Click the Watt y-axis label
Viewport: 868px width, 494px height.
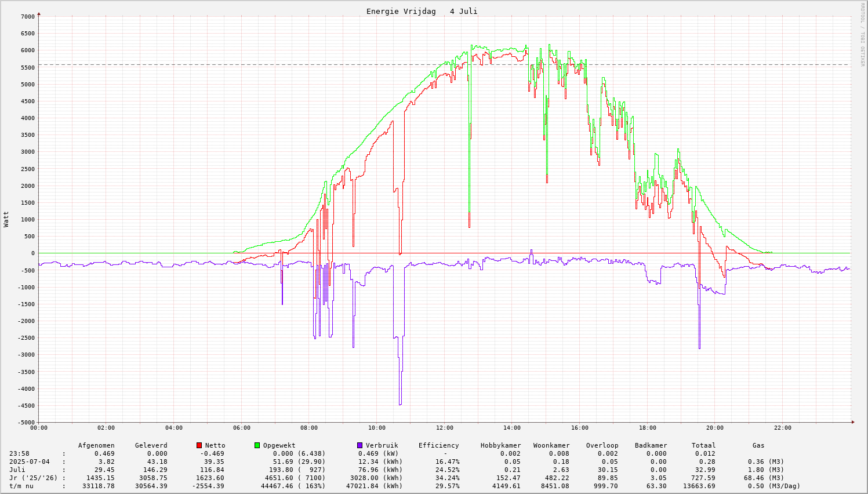[x=6, y=219]
